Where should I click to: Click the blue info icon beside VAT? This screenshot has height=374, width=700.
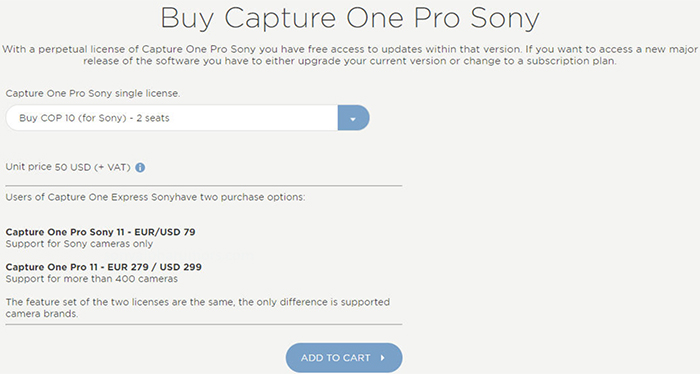tap(140, 168)
